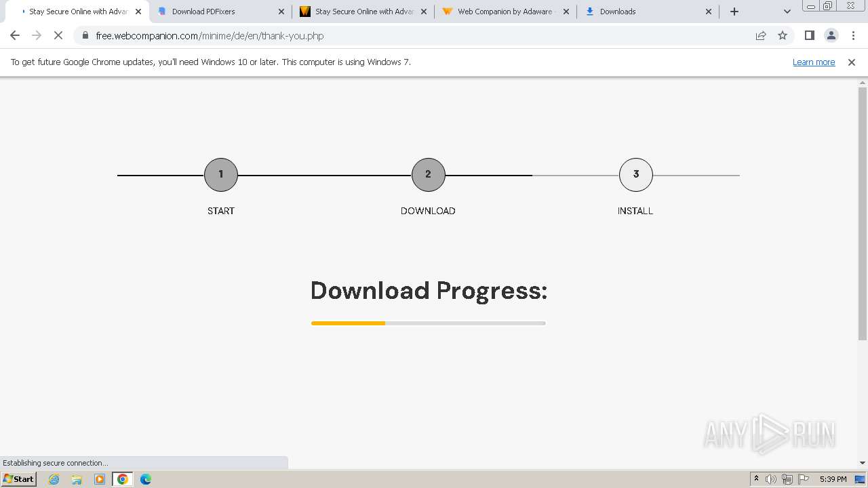Toggle the Chrome side panel

pyautogui.click(x=809, y=35)
